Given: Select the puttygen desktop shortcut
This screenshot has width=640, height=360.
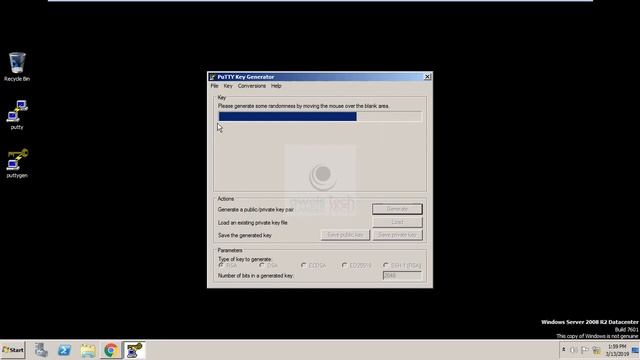Looking at the screenshot, I should [17, 163].
